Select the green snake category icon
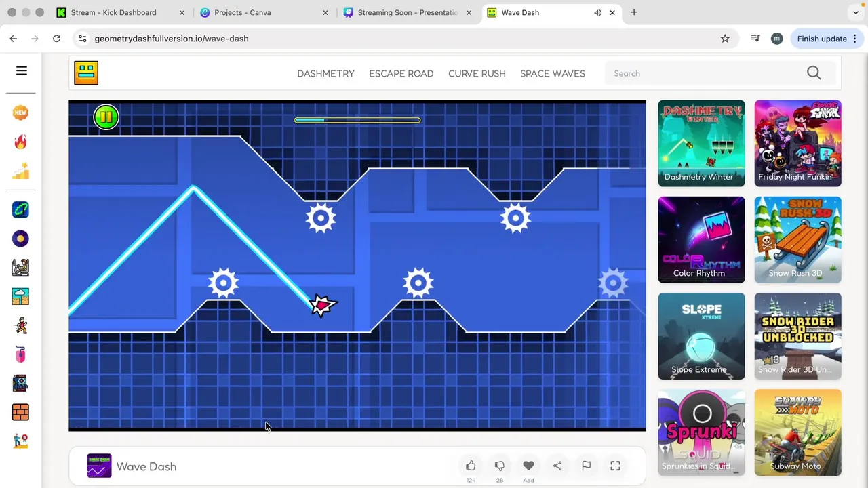This screenshot has width=868, height=488. click(x=20, y=209)
